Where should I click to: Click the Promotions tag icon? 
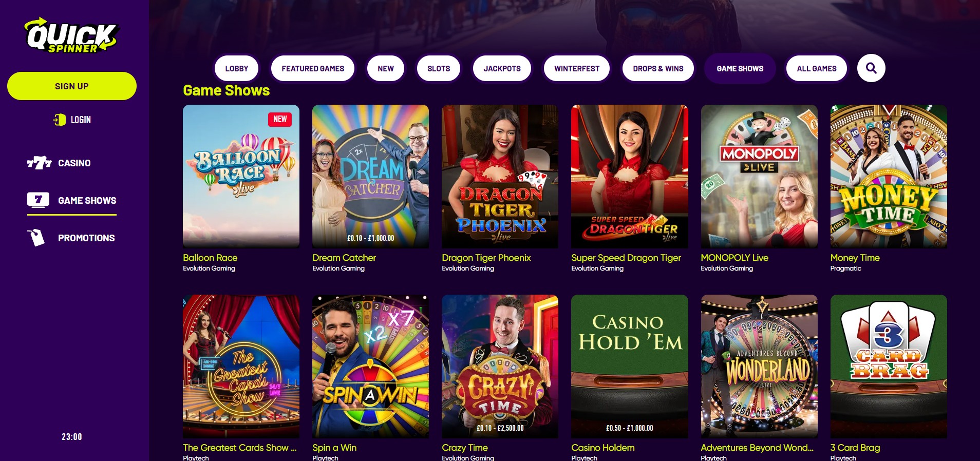tap(36, 238)
